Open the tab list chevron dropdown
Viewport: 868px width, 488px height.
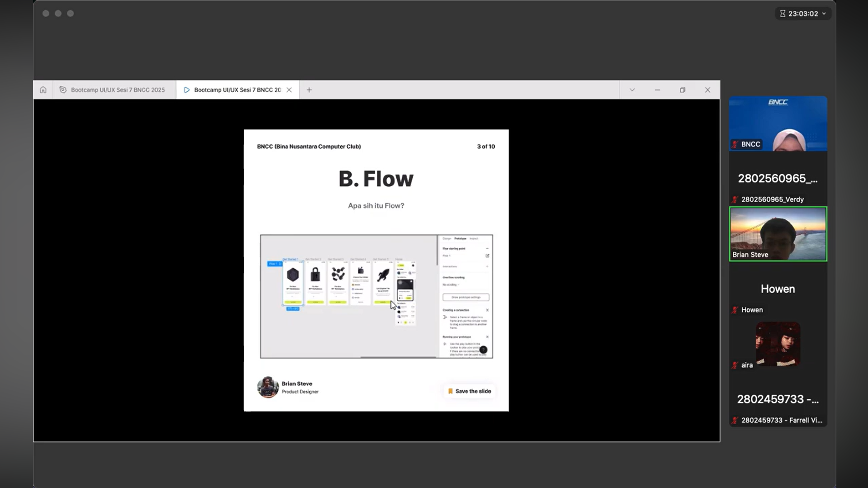click(632, 90)
